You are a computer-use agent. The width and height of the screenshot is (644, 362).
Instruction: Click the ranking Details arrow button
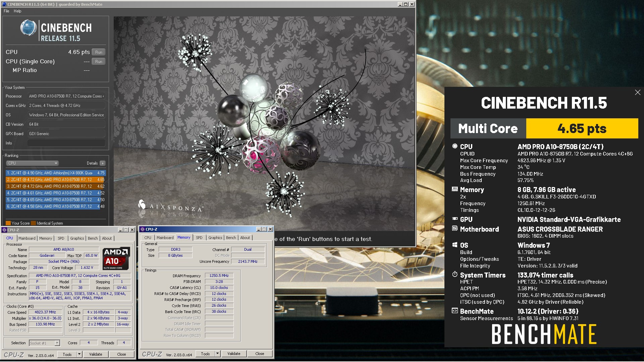103,163
